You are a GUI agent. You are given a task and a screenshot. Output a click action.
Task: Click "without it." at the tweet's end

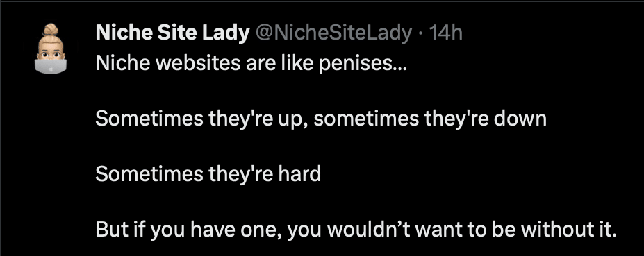click(568, 230)
